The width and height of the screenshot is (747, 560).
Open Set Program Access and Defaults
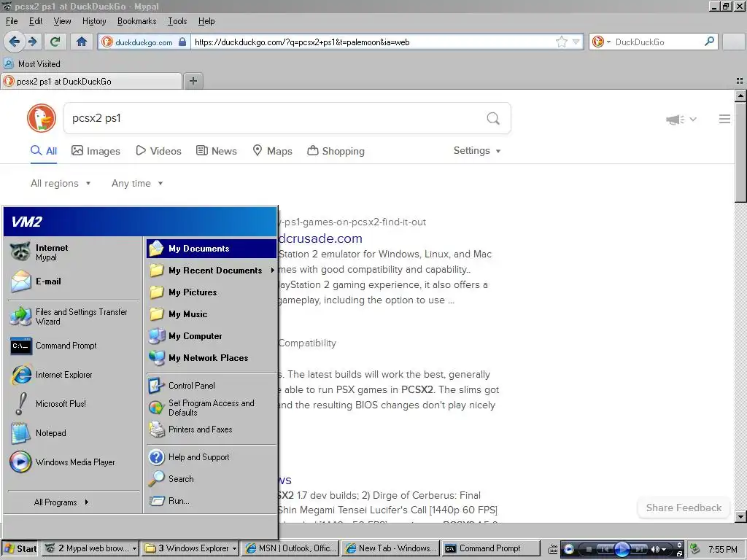[x=212, y=408]
